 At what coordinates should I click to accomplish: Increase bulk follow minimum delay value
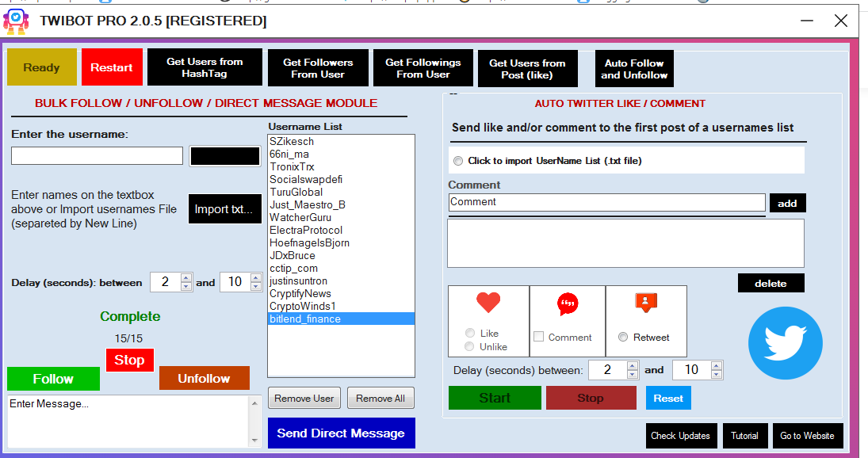[186, 278]
